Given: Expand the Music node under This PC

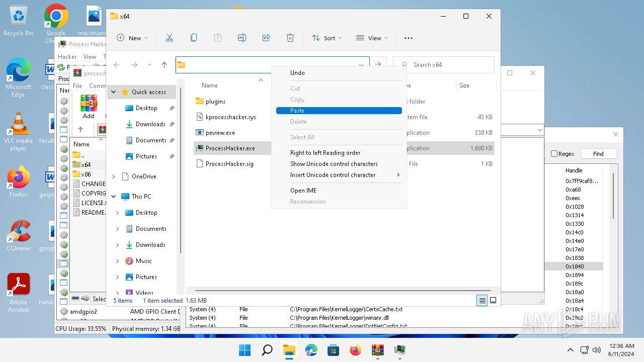Looking at the screenshot, I should 118,261.
